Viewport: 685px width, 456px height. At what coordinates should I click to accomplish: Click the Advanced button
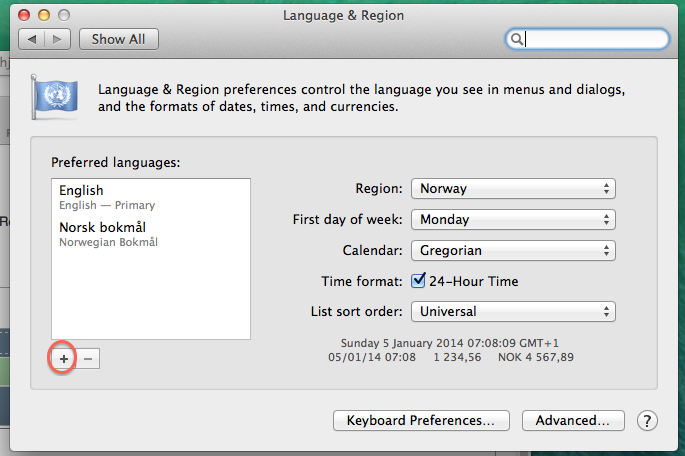(x=573, y=421)
